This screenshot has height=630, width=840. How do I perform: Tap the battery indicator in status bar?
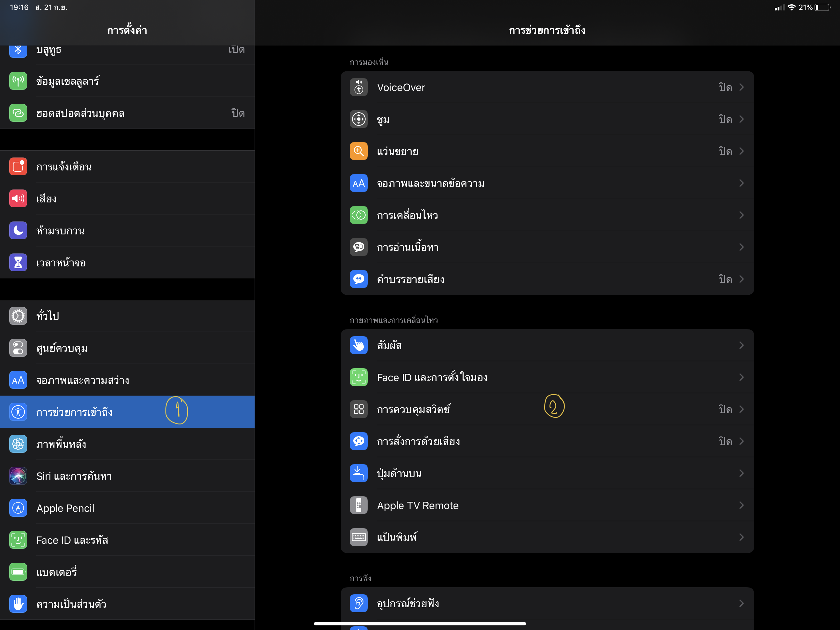[x=822, y=8]
